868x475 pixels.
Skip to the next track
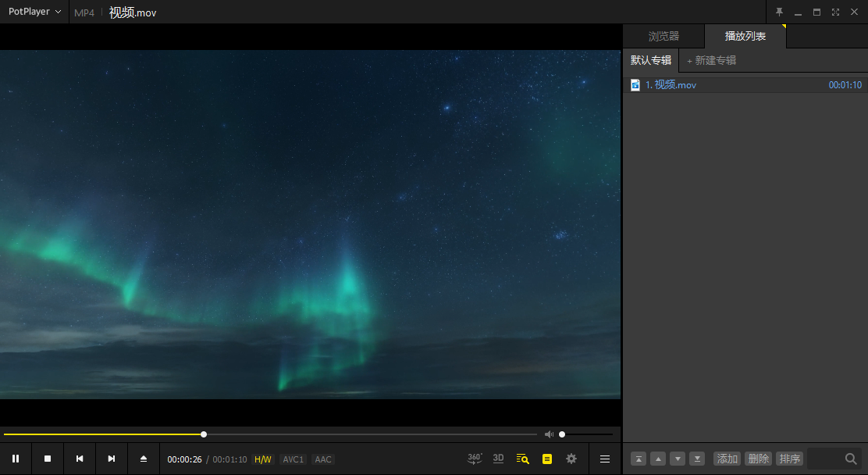coord(112,459)
